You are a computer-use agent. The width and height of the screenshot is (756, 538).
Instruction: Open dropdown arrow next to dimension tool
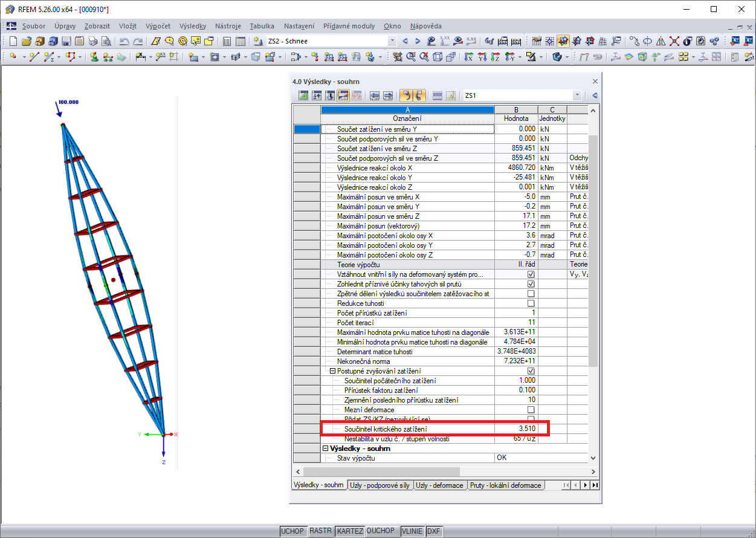150,57
